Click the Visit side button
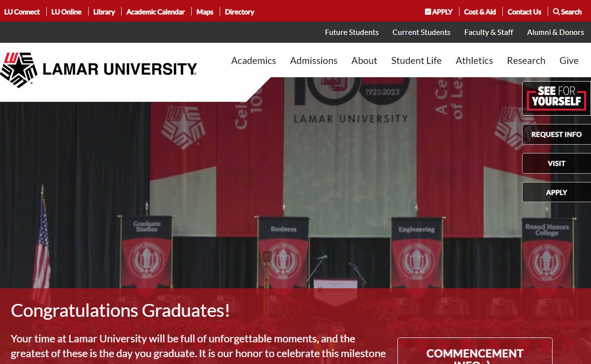This screenshot has height=364, width=591. tap(557, 163)
